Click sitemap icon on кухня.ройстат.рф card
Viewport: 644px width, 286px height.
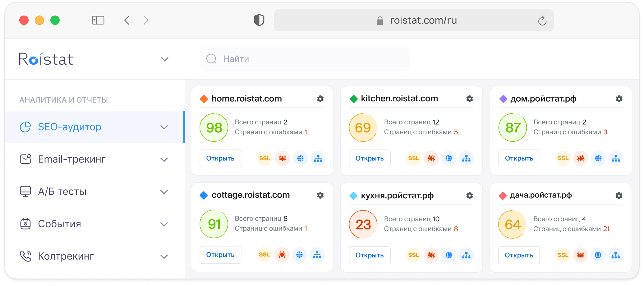point(466,256)
